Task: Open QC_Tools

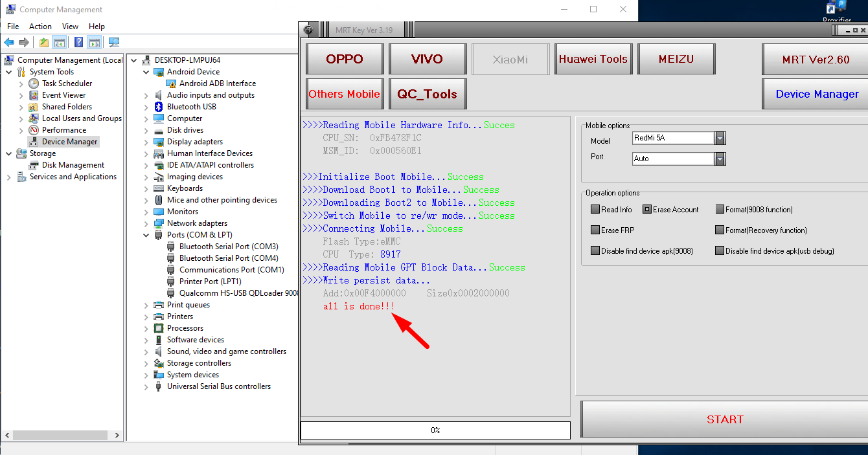Action: 427,94
